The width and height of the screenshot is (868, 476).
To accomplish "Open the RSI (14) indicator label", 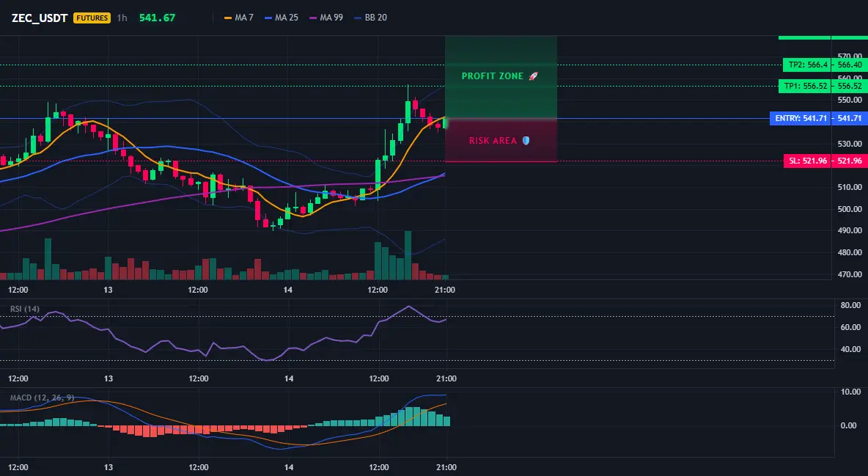I will point(25,309).
